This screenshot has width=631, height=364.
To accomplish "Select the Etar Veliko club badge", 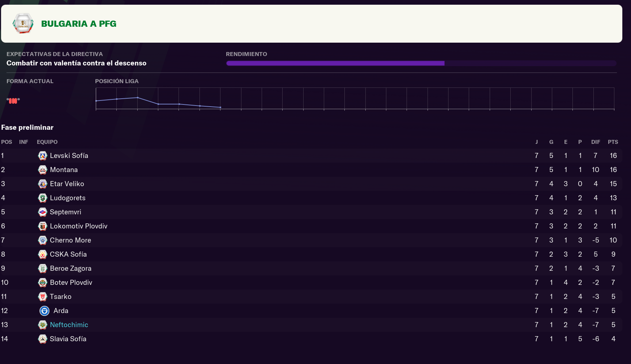I will click(x=43, y=184).
